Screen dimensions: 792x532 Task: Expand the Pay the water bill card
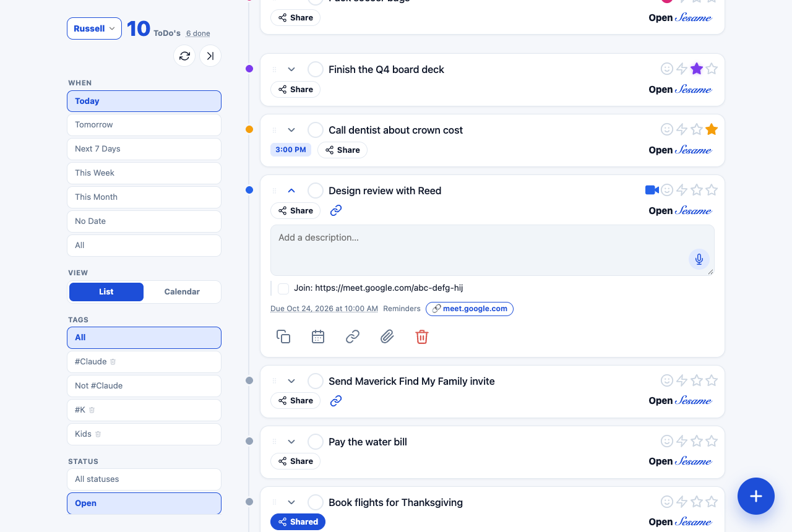point(291,442)
